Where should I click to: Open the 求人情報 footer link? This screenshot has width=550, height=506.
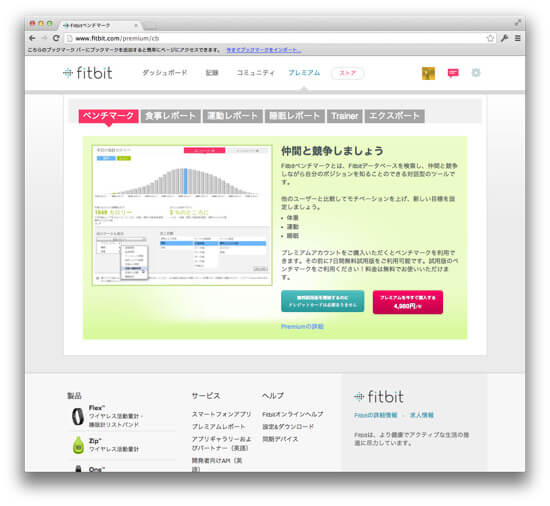(x=422, y=415)
